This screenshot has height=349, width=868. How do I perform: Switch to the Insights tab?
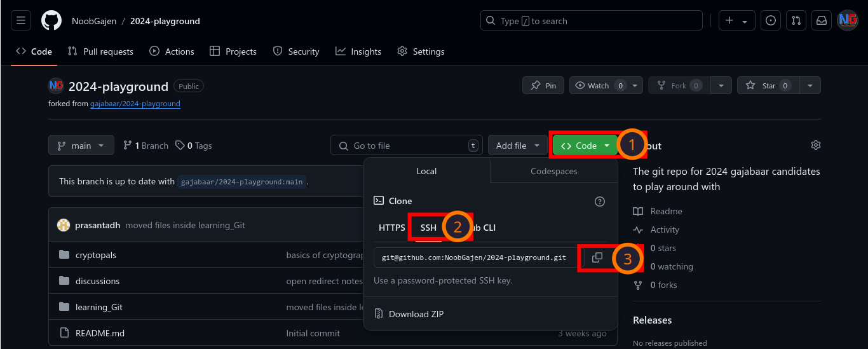(359, 51)
